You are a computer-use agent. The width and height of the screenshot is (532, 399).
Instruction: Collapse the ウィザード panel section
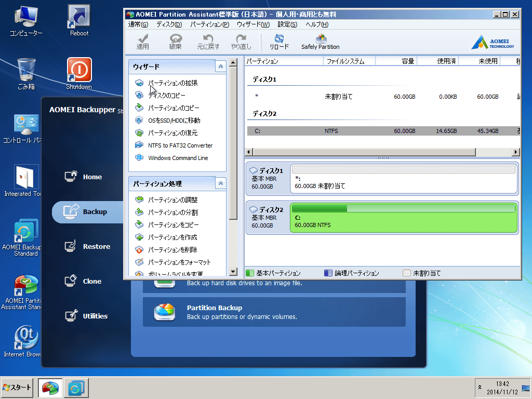pos(220,66)
